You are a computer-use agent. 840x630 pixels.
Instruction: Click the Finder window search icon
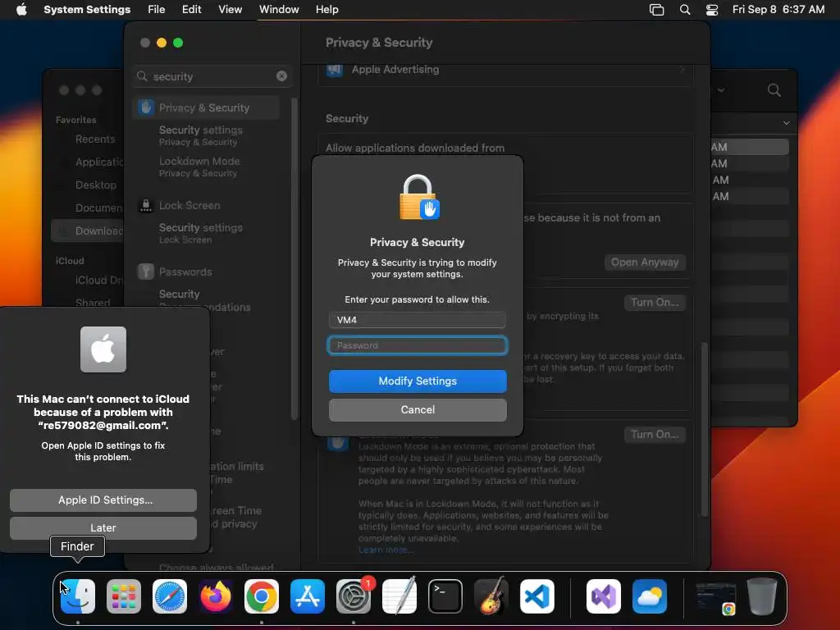click(774, 90)
